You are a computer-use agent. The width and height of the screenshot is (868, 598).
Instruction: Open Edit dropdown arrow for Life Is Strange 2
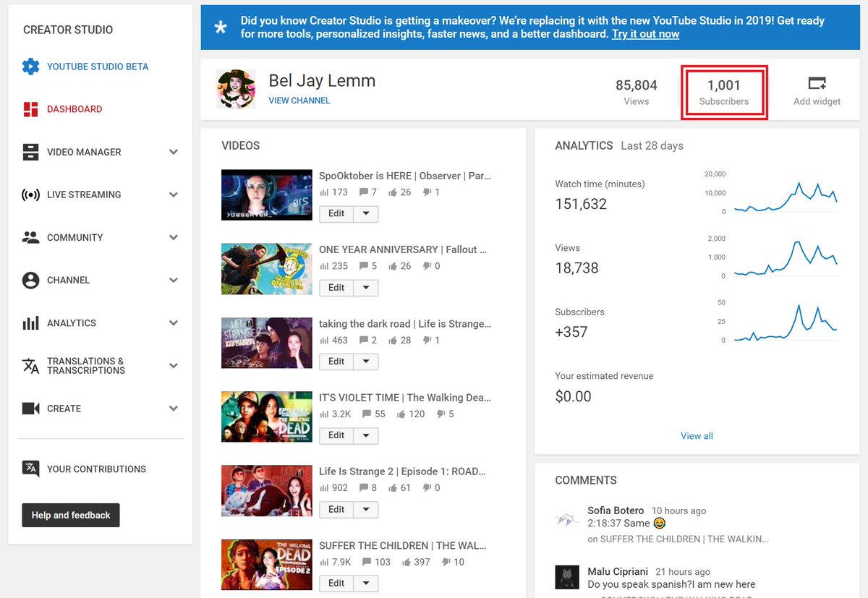366,509
